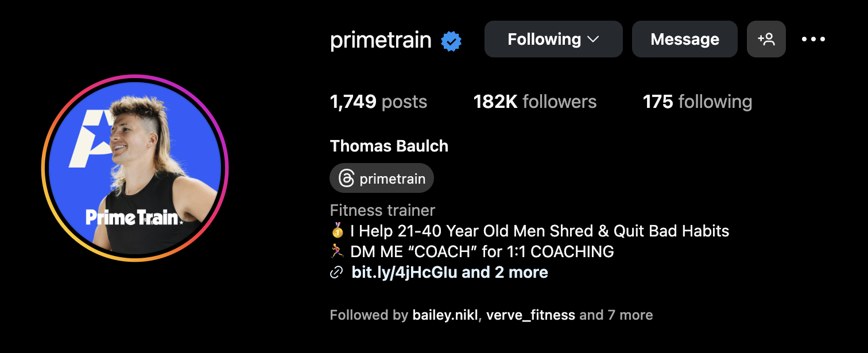View the Prime Train profile picture story

(135, 168)
